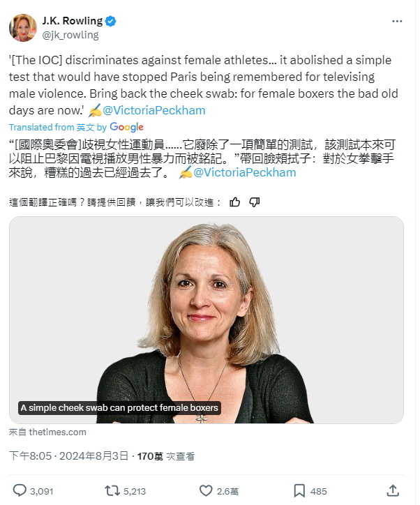Screen dimensions: 420x505
Task: Like the post with the heart icon
Action: tap(206, 490)
